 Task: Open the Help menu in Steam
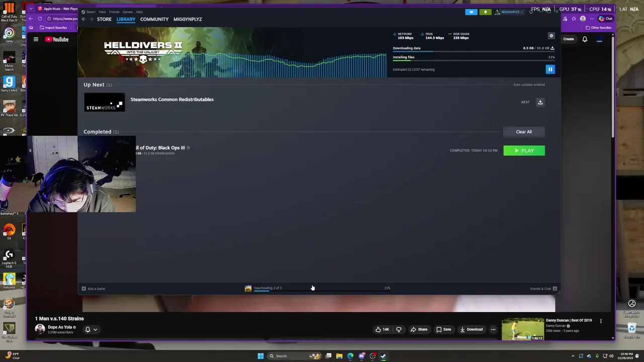(x=139, y=12)
